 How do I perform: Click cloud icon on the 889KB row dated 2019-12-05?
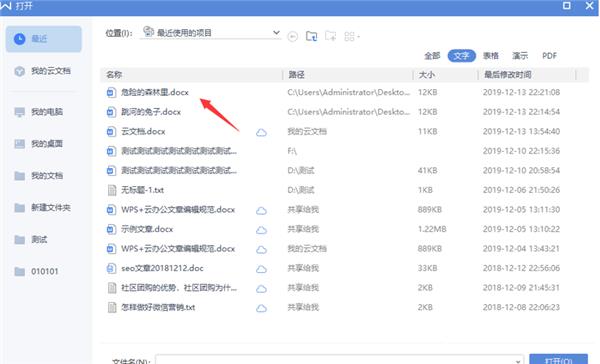(261, 211)
